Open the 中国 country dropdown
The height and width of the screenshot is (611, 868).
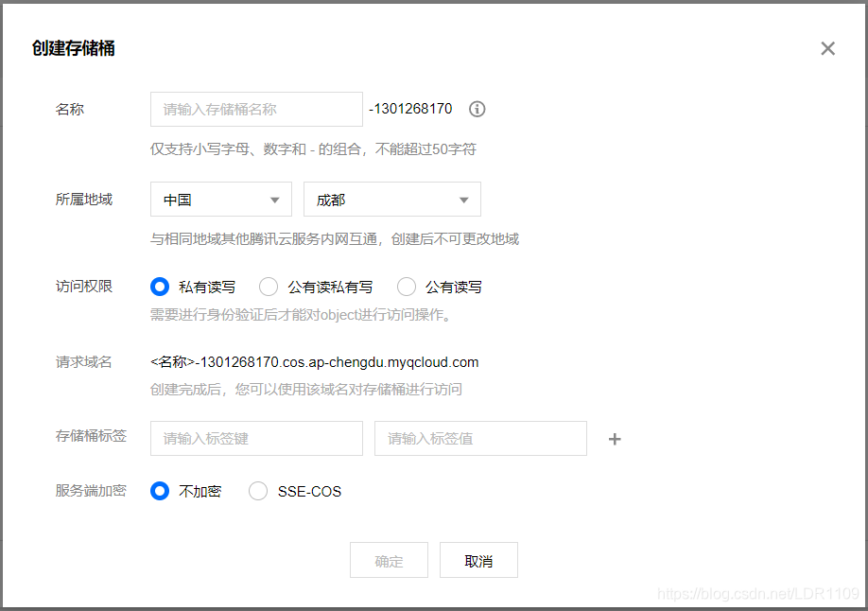pos(220,199)
